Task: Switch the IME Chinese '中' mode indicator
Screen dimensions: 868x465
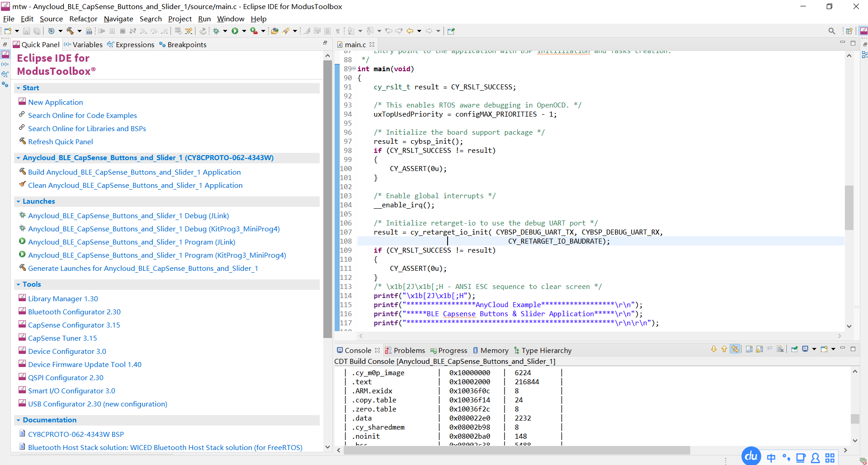Action: pos(771,458)
